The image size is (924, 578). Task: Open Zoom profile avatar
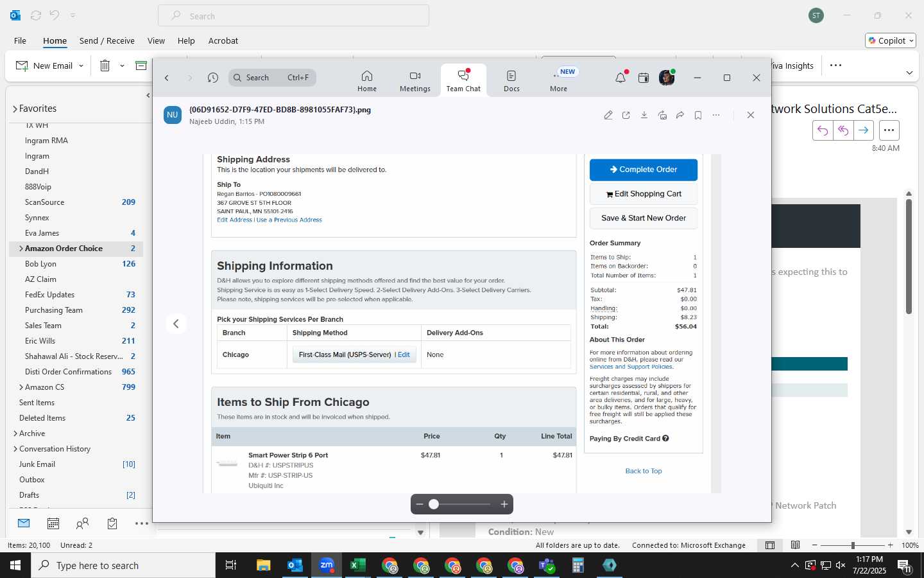pyautogui.click(x=667, y=78)
